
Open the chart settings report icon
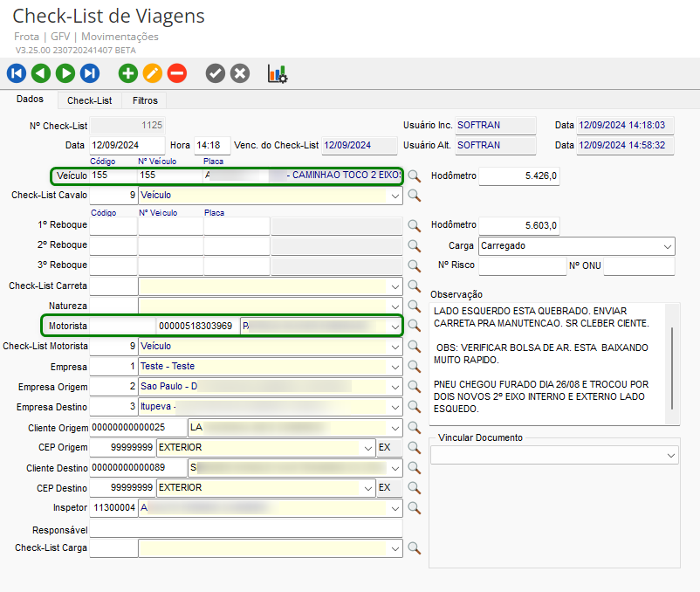[277, 74]
